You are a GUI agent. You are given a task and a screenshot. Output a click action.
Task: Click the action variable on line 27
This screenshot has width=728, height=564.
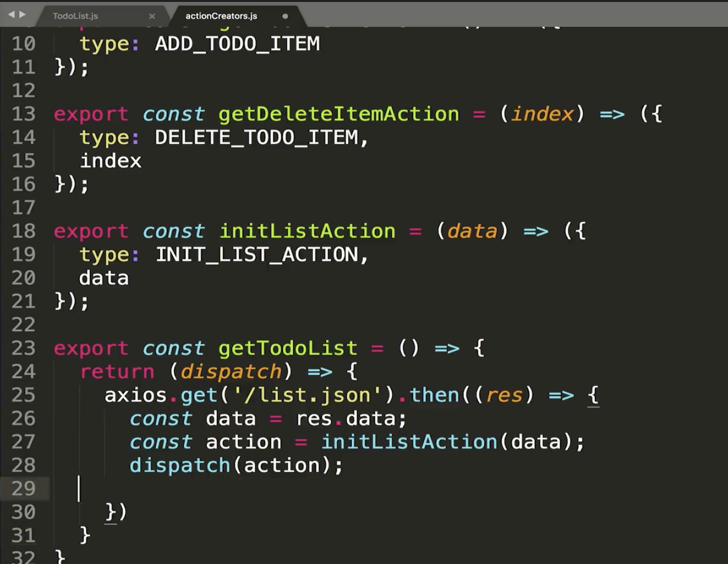point(244,442)
